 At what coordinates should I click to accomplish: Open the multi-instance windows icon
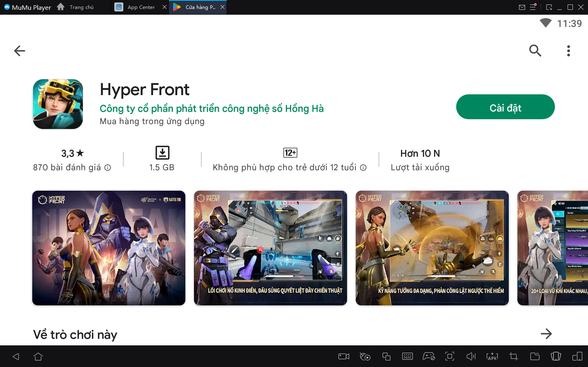pyautogui.click(x=386, y=356)
